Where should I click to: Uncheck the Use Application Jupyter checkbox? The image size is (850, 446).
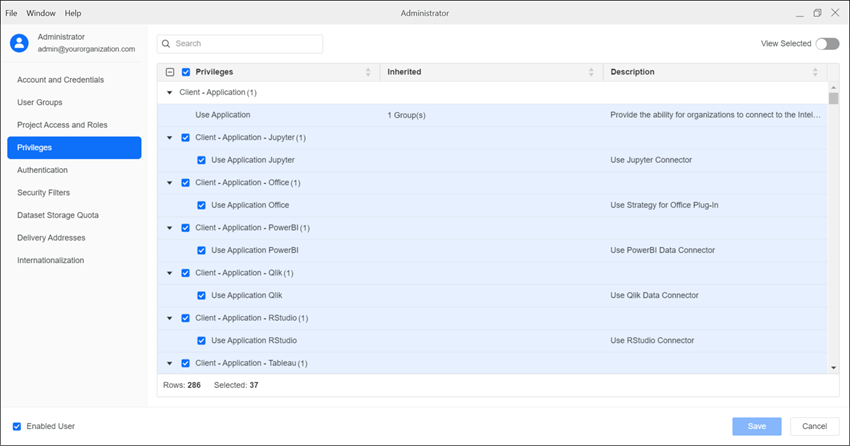[x=202, y=160]
